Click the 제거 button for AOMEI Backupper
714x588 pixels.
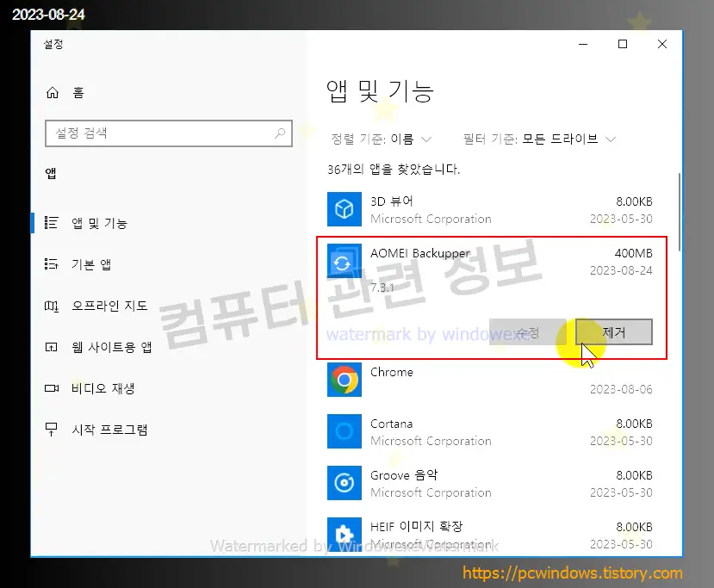614,331
